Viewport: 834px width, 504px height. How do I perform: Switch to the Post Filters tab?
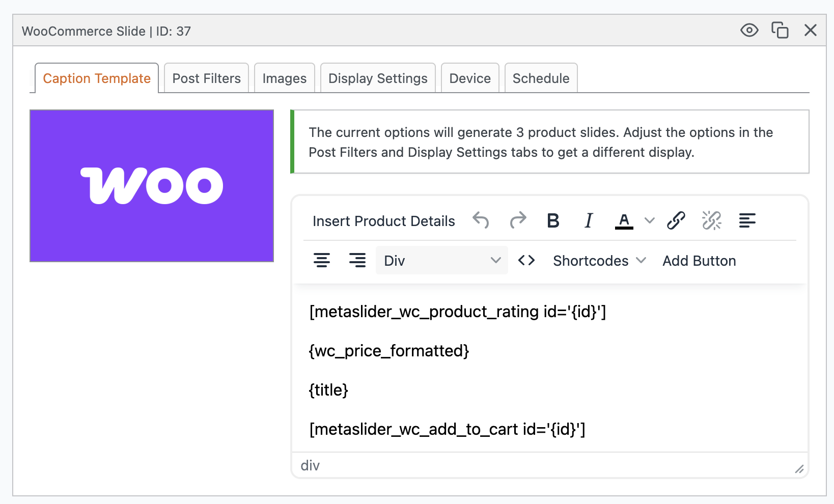[x=206, y=78]
